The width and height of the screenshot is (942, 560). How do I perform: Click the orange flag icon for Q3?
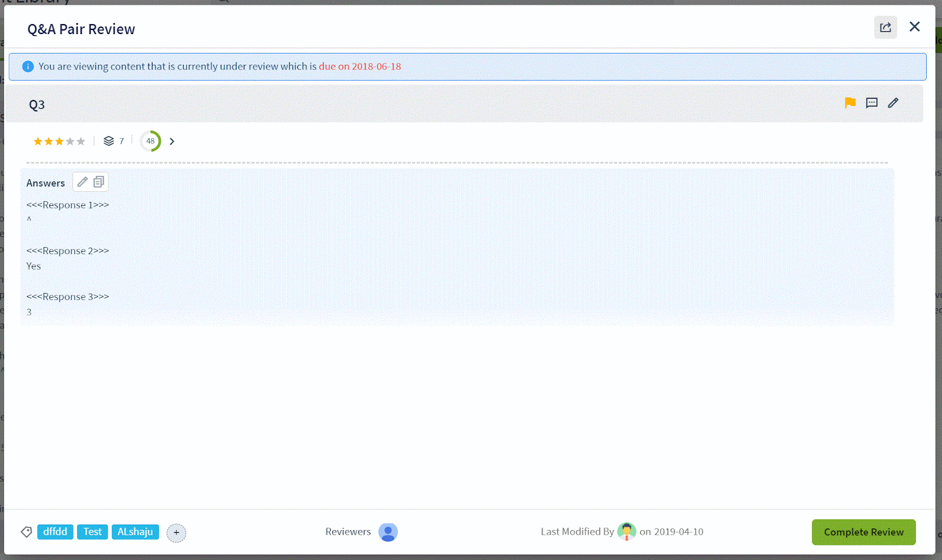850,103
